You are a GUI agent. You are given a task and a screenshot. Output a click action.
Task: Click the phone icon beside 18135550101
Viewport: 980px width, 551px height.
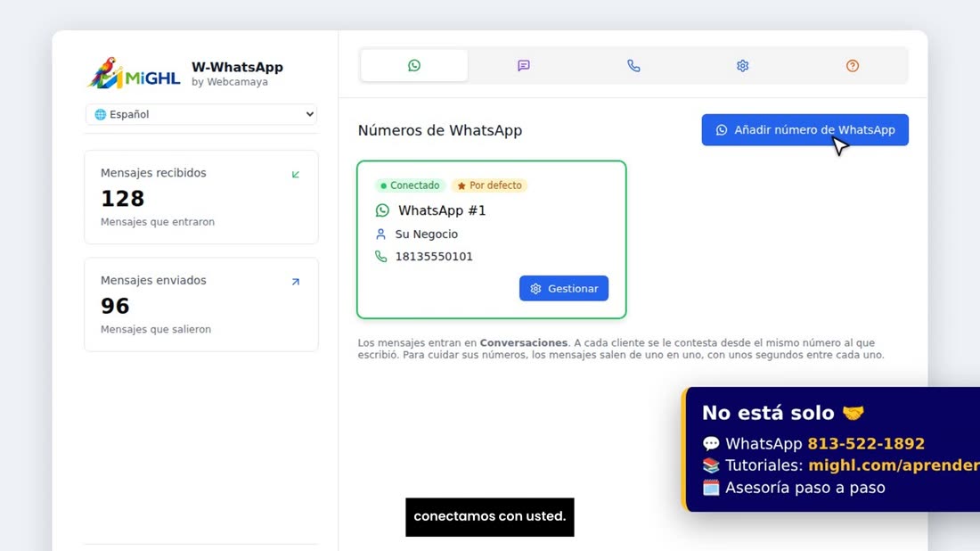(x=380, y=257)
